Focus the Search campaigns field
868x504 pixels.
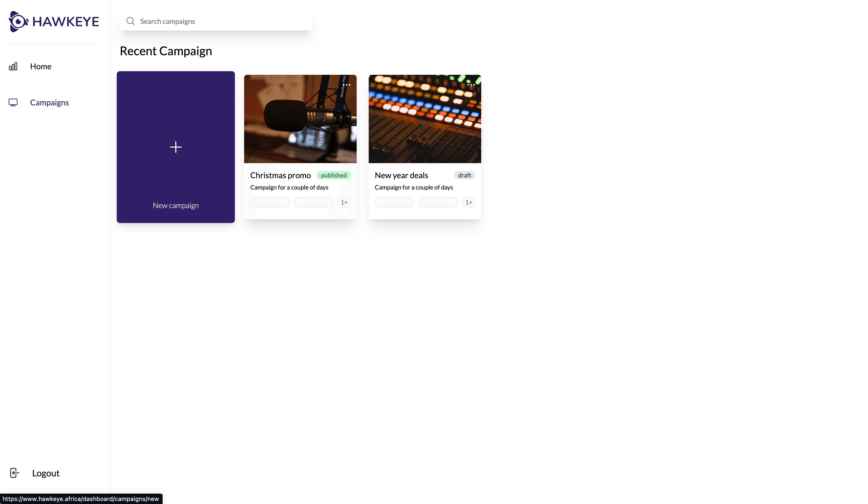click(216, 21)
